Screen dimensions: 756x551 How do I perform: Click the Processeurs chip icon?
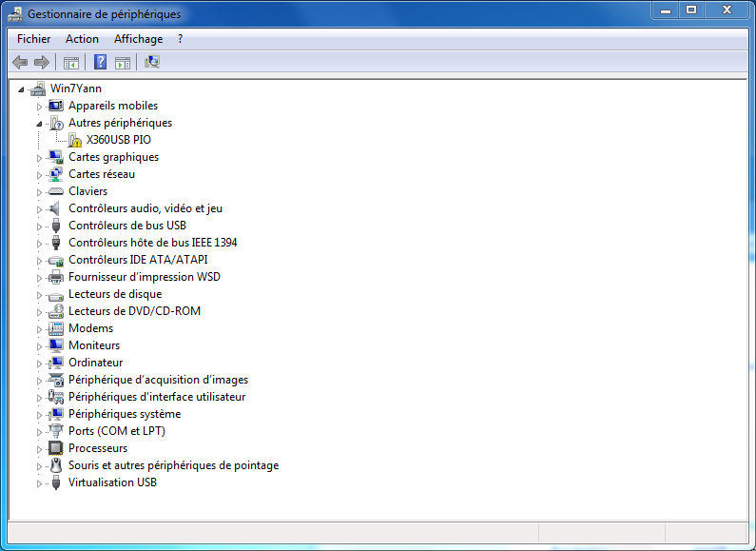point(56,448)
